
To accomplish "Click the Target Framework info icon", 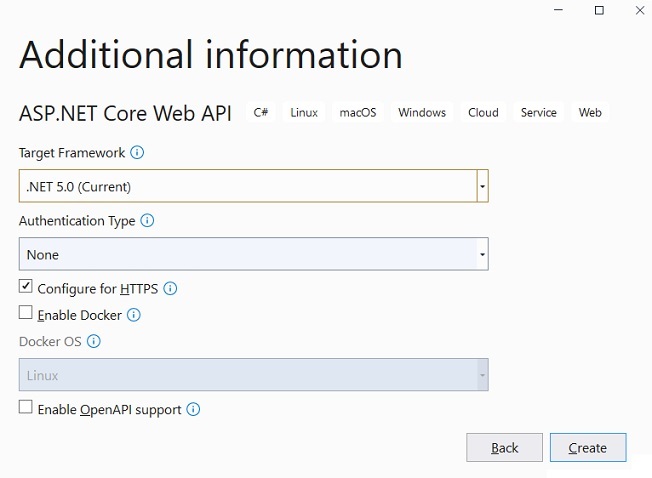I will [x=137, y=153].
